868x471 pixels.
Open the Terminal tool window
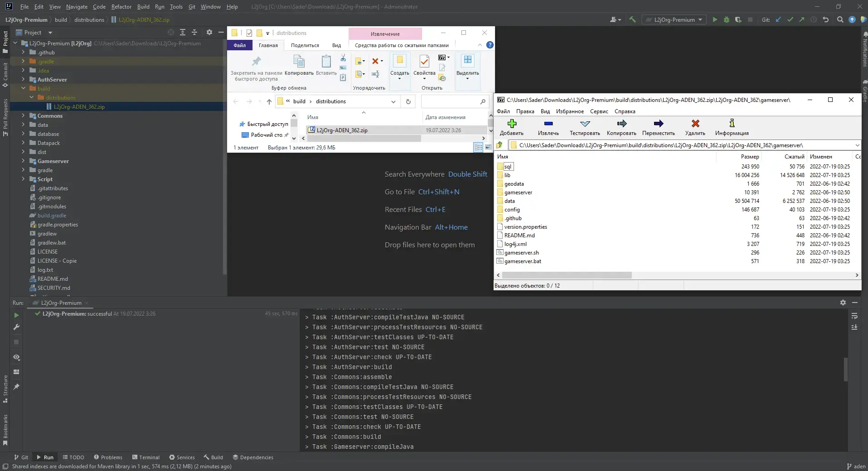point(145,457)
